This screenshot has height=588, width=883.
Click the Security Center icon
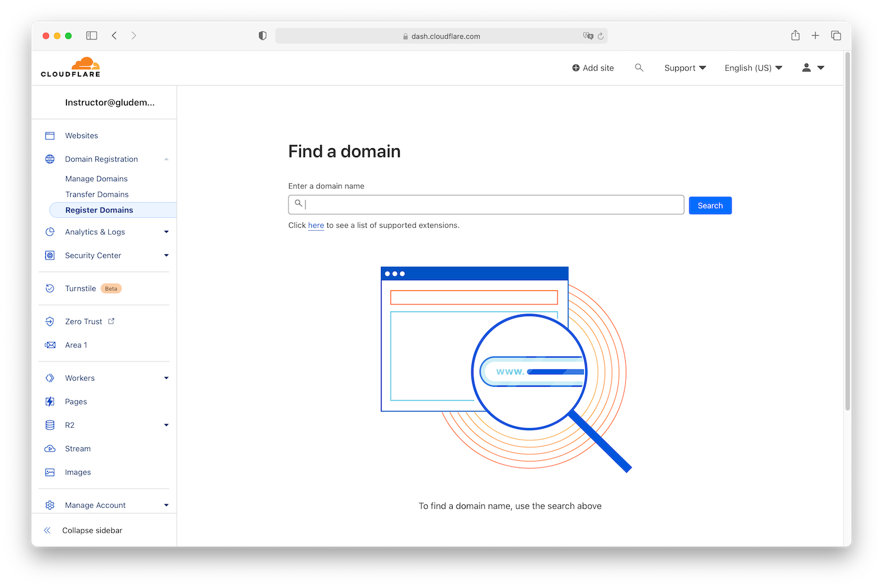50,256
